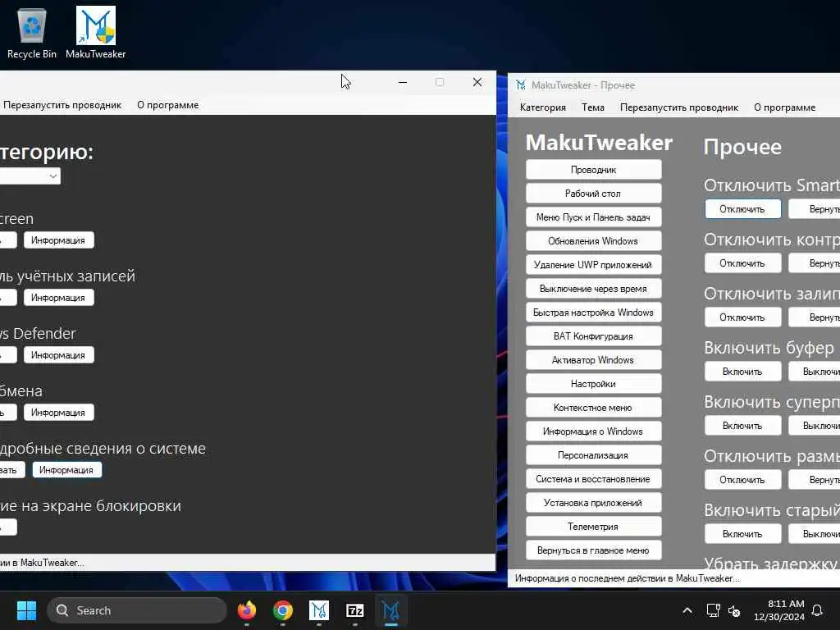840x630 pixels.
Task: Open Google Chrome from the taskbar
Action: 283,610
